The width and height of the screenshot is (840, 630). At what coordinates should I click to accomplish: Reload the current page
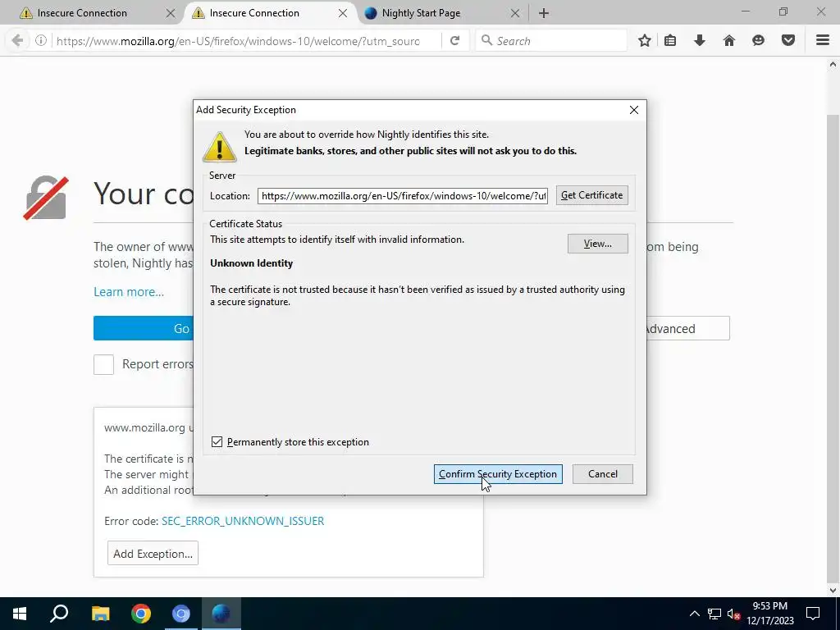click(x=454, y=40)
